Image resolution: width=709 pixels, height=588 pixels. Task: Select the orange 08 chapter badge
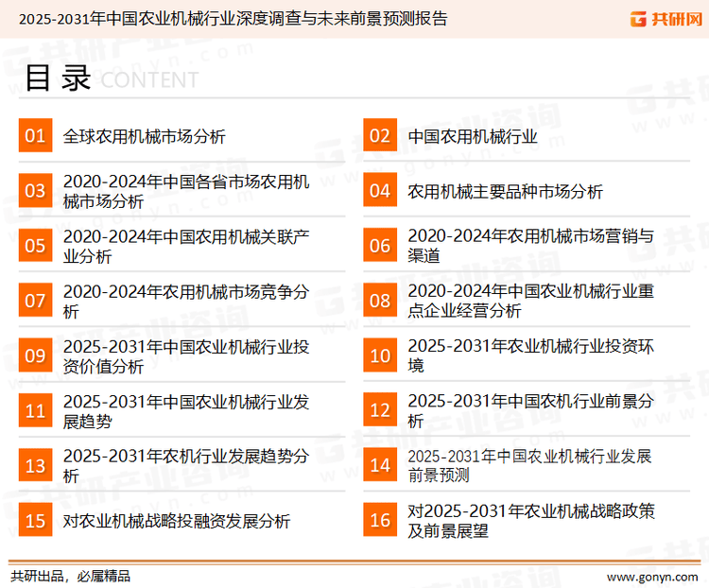pos(380,301)
